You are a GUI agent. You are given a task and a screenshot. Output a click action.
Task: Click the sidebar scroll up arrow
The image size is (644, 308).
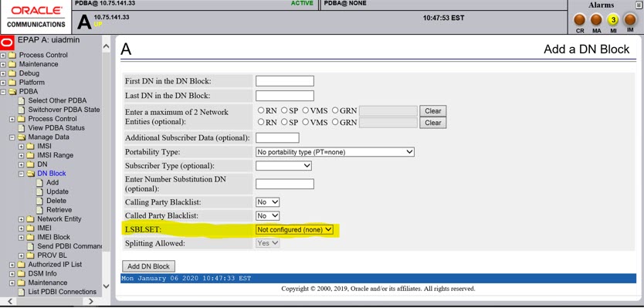(x=106, y=46)
